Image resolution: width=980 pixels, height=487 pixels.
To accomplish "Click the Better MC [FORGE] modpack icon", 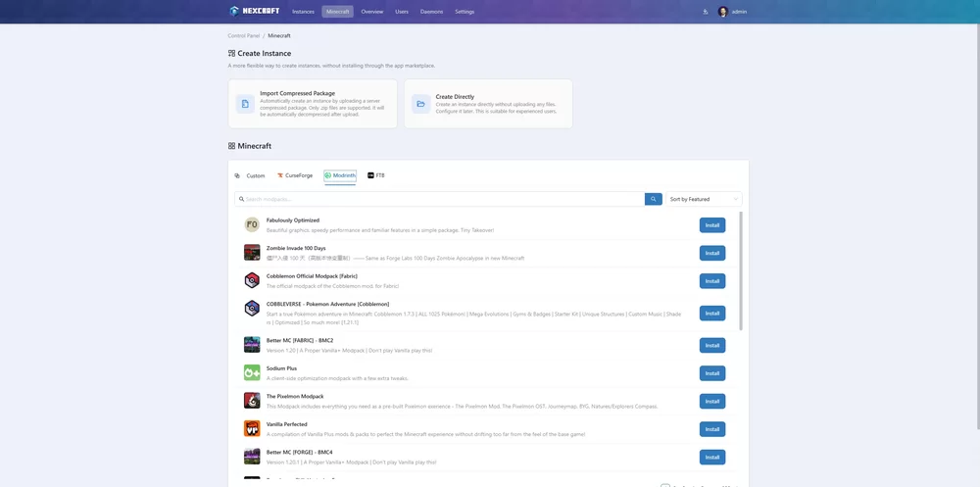I will click(252, 457).
